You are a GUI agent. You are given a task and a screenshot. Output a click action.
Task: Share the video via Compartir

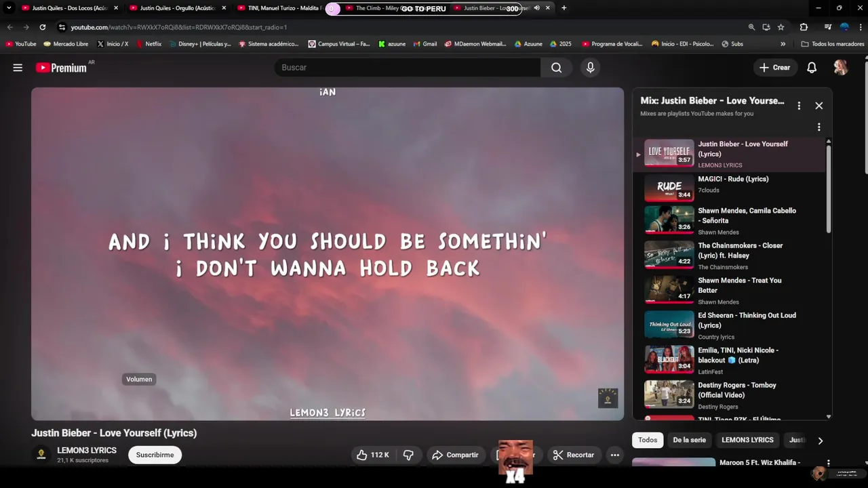pos(456,455)
